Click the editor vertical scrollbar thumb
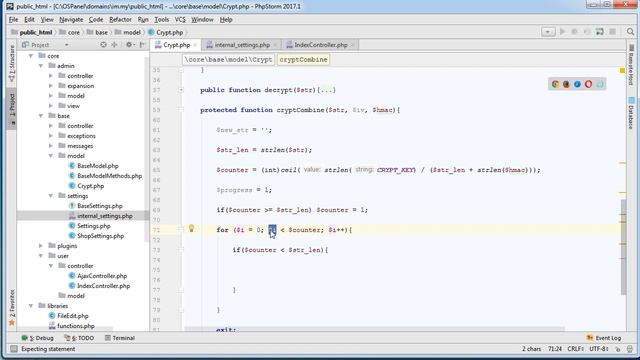The image size is (640, 360). (x=623, y=247)
